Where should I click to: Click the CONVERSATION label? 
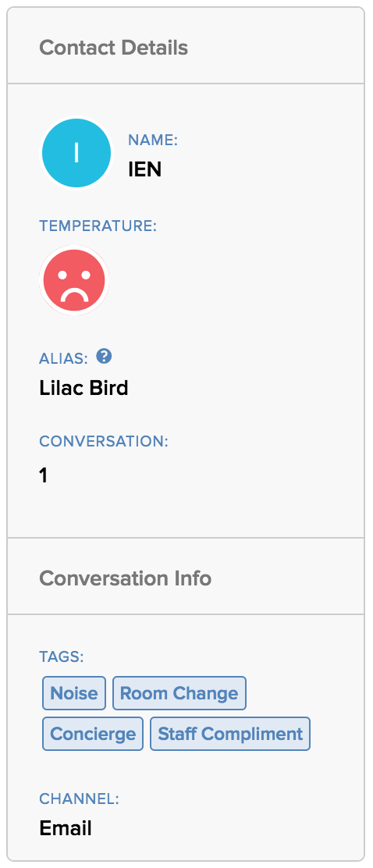click(104, 442)
